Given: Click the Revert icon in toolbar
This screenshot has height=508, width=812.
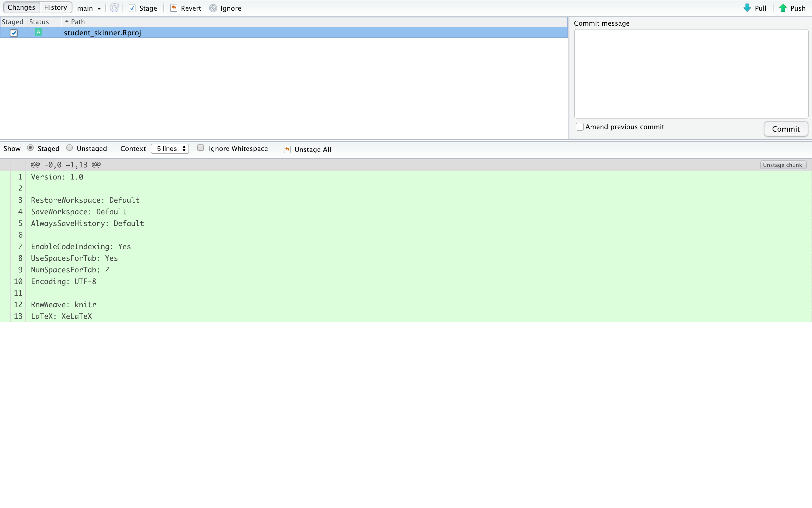Looking at the screenshot, I should pos(174,8).
